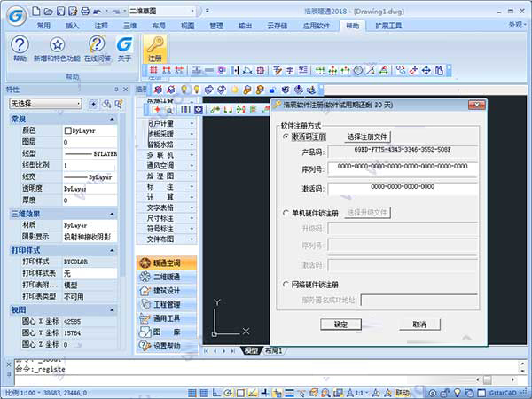Viewport: 532px width, 399px height.
Task: Click the 选择注册文件 button
Action: [x=367, y=137]
